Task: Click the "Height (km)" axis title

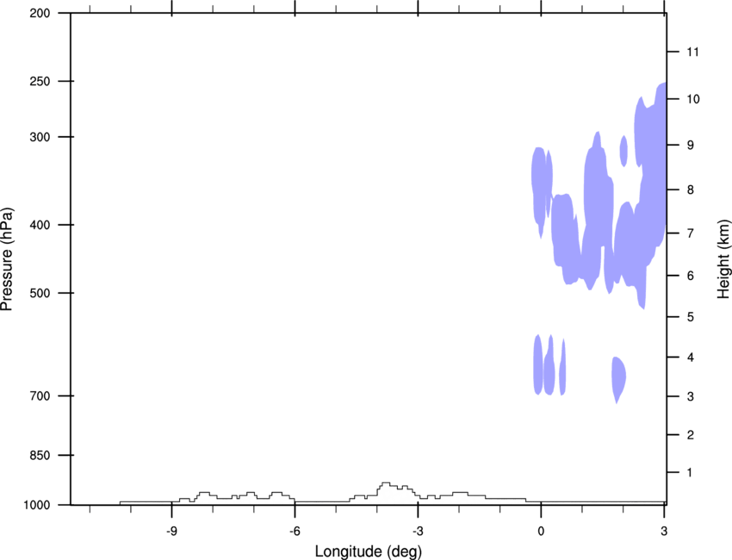Action: (723, 259)
